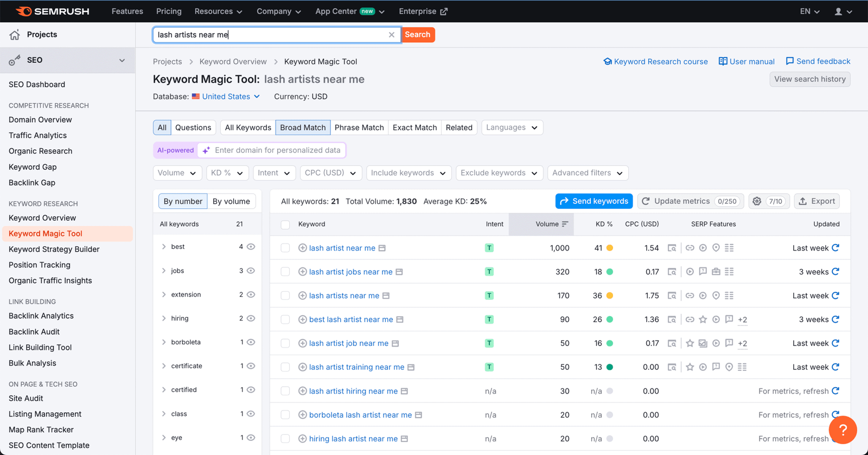Open SERP view icon for 'borboleta lash artist near me'
Image resolution: width=868 pixels, height=455 pixels.
418,415
